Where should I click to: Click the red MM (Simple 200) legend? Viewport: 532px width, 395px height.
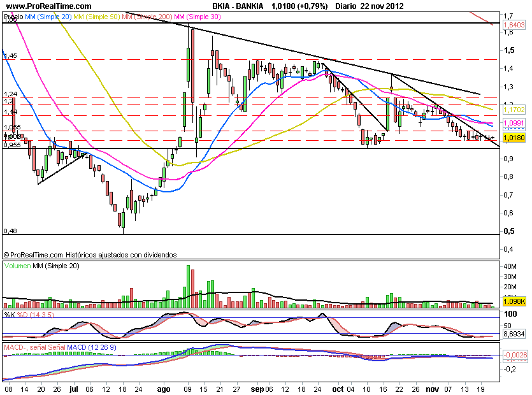click(147, 17)
